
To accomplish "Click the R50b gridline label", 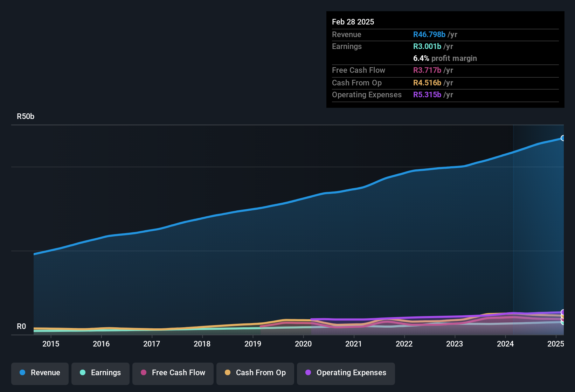I will coord(25,116).
